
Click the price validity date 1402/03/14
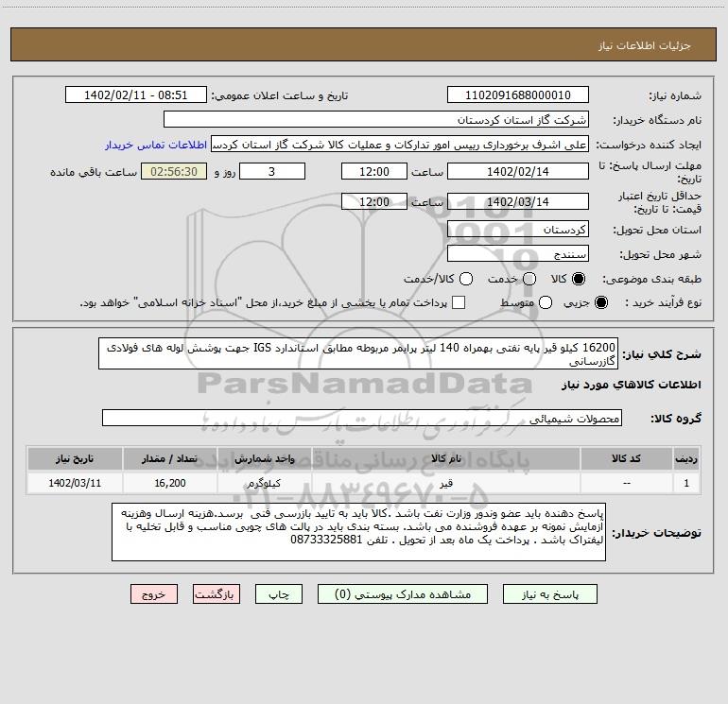click(x=518, y=202)
